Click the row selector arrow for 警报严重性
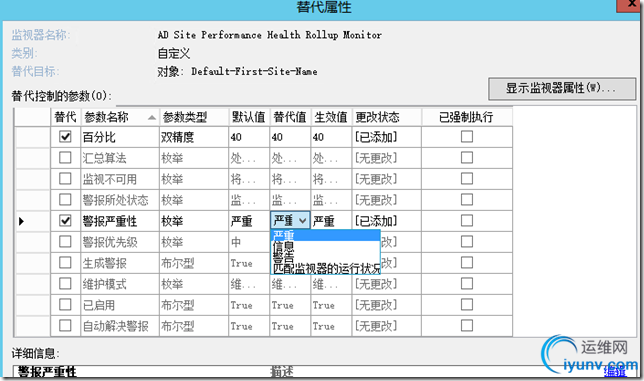The image size is (644, 381). click(x=21, y=221)
